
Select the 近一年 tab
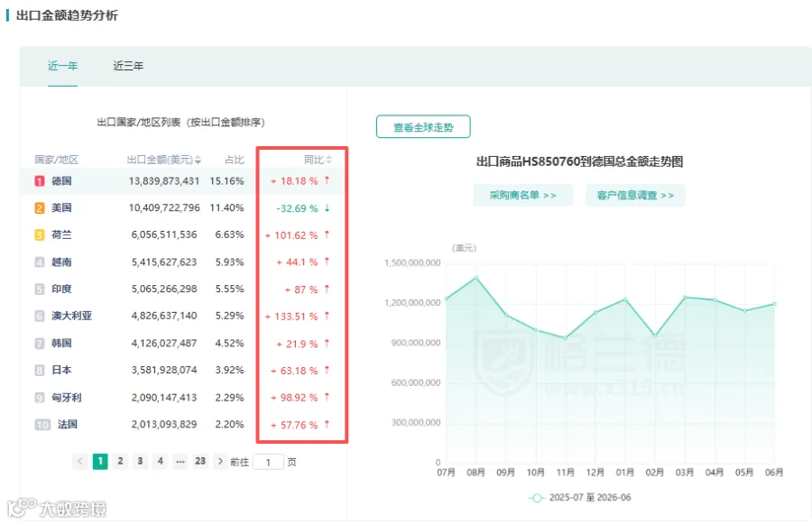pos(62,66)
